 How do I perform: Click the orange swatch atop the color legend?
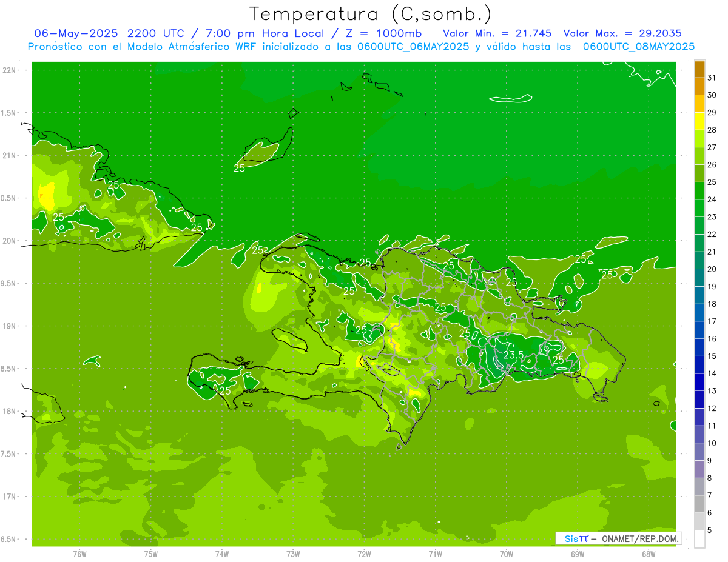[x=699, y=69]
